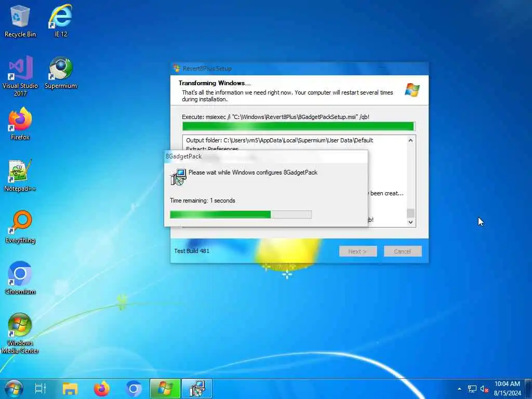Select the Windows Media Center shortcut
The height and width of the screenshot is (399, 532).
click(20, 333)
